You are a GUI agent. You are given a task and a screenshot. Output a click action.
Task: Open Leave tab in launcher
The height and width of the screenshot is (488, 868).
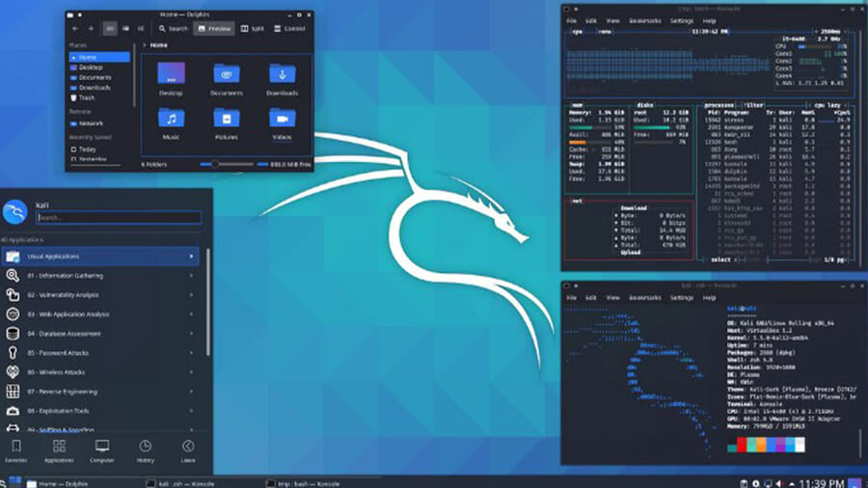(188, 451)
